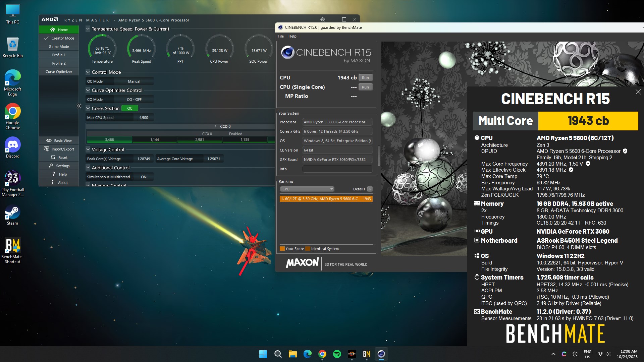The width and height of the screenshot is (644, 362).
Task: Open Spotify from the taskbar
Action: coord(337,354)
